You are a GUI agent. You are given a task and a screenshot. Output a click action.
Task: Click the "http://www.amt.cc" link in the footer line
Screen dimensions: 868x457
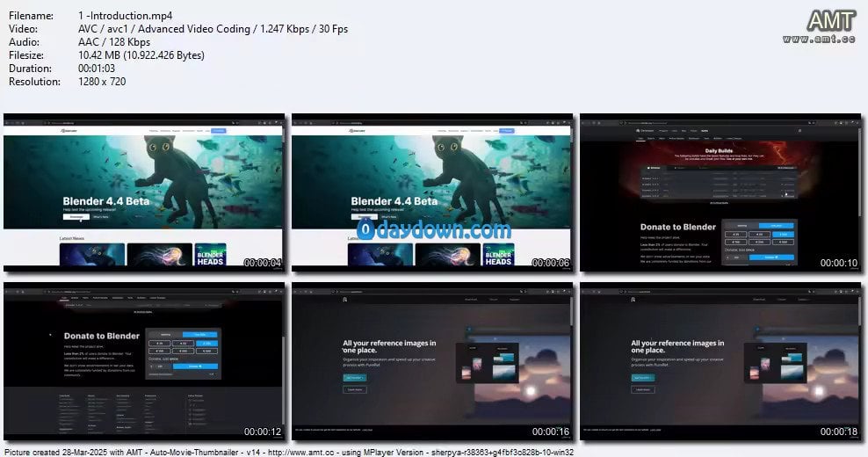(x=301, y=452)
